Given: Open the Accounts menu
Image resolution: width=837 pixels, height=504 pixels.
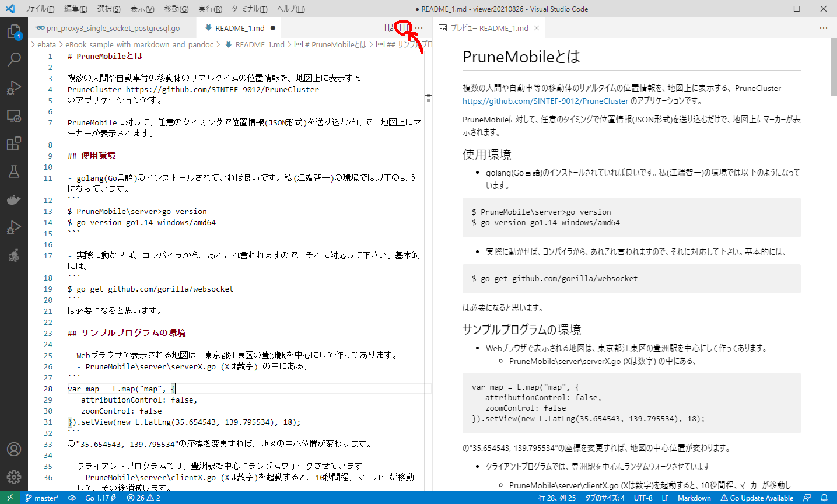Looking at the screenshot, I should [14, 449].
